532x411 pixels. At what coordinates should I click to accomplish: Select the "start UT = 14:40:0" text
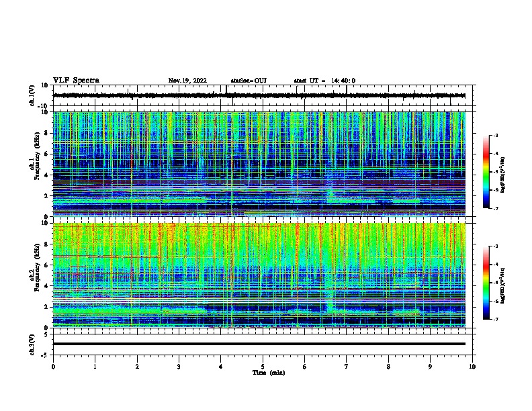[x=324, y=81]
